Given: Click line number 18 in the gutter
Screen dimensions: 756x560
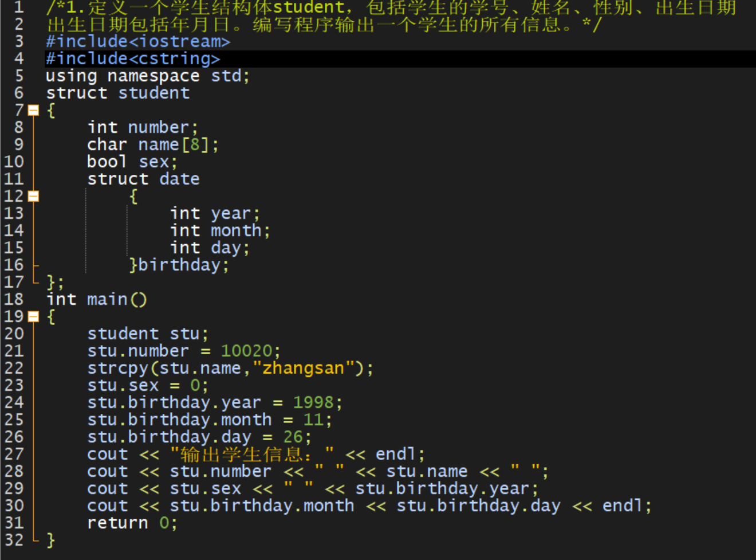Looking at the screenshot, I should pyautogui.click(x=14, y=299).
